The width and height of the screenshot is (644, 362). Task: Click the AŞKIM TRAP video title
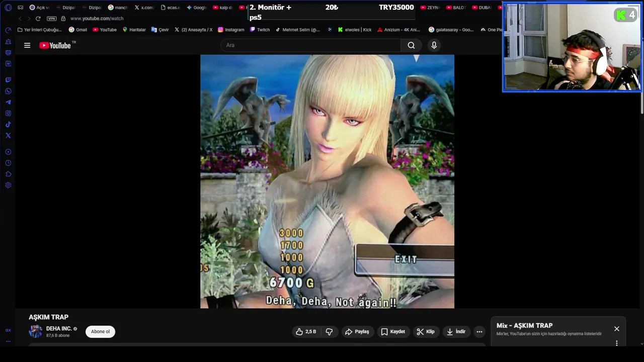(48, 317)
